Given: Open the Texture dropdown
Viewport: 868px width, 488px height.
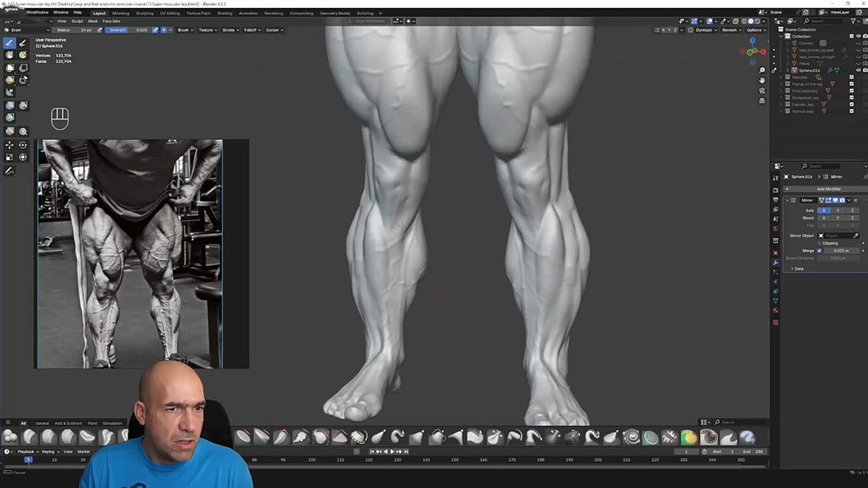Looking at the screenshot, I should tap(208, 30).
